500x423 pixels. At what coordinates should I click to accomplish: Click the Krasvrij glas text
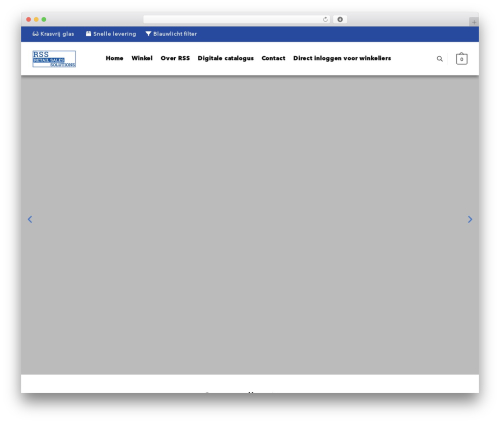57,34
